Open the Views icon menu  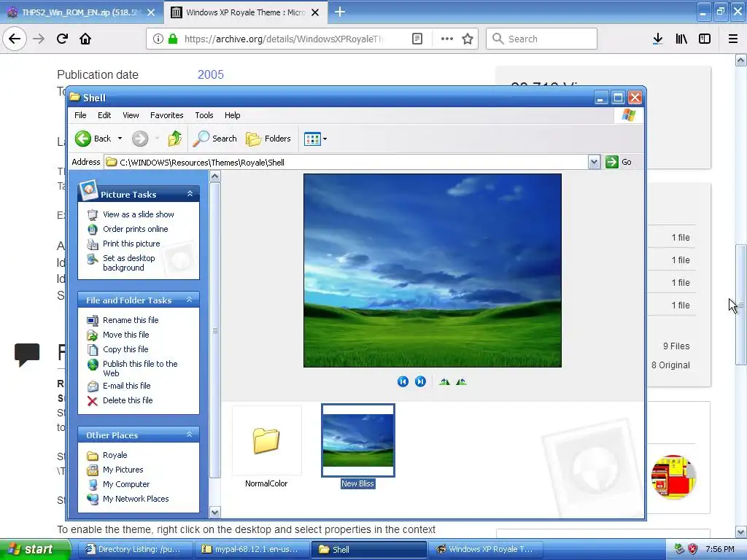[315, 139]
